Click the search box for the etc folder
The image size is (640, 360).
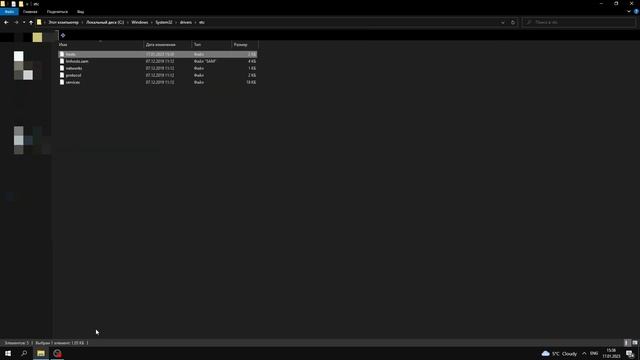580,22
